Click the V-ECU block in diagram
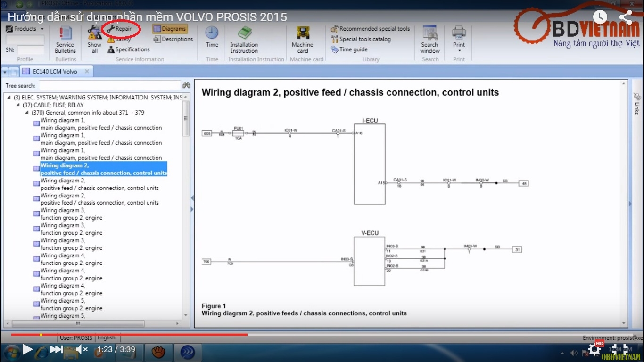644x362 pixels. tap(369, 261)
